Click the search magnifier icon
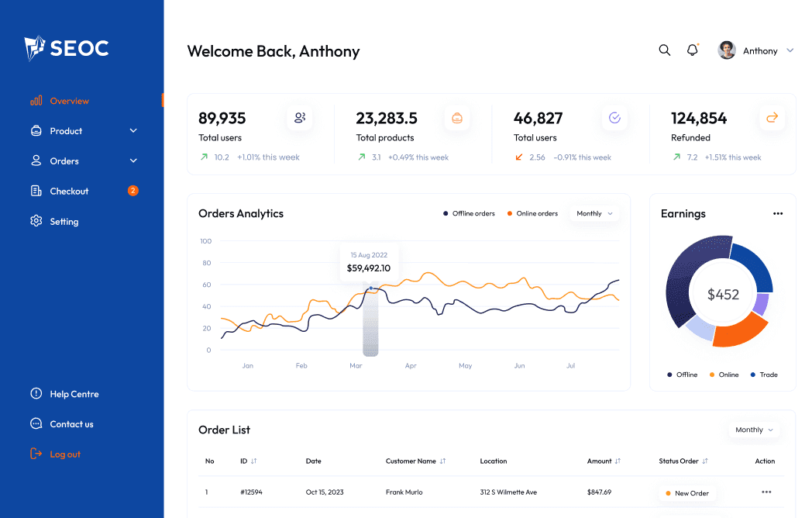Viewport: 812px width, 518px height. [664, 50]
